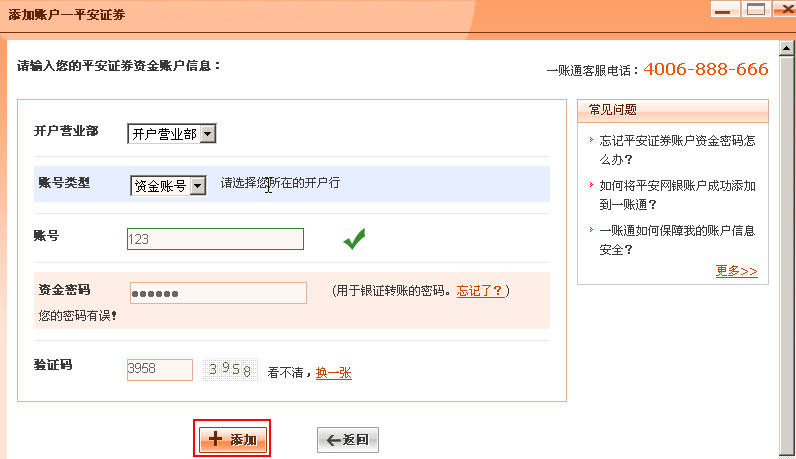Viewport: 796px width, 459px height.
Task: Close the 添加账户—平安证券 window
Action: click(x=782, y=9)
